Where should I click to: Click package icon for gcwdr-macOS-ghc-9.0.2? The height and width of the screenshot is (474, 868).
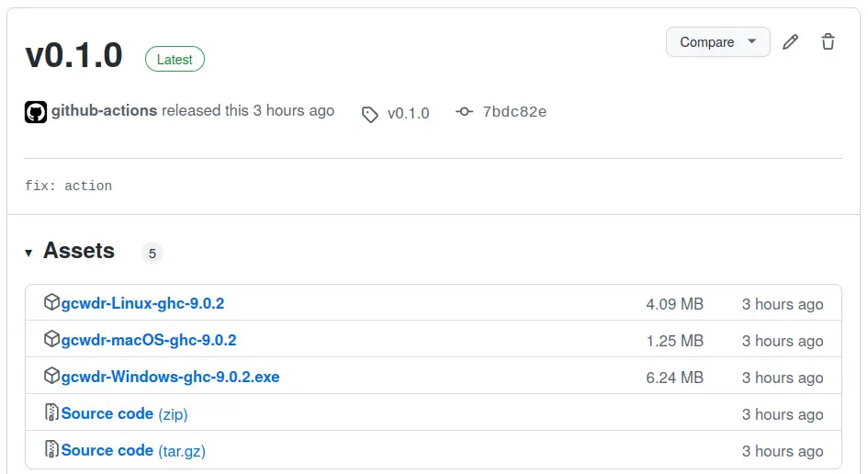(51, 339)
